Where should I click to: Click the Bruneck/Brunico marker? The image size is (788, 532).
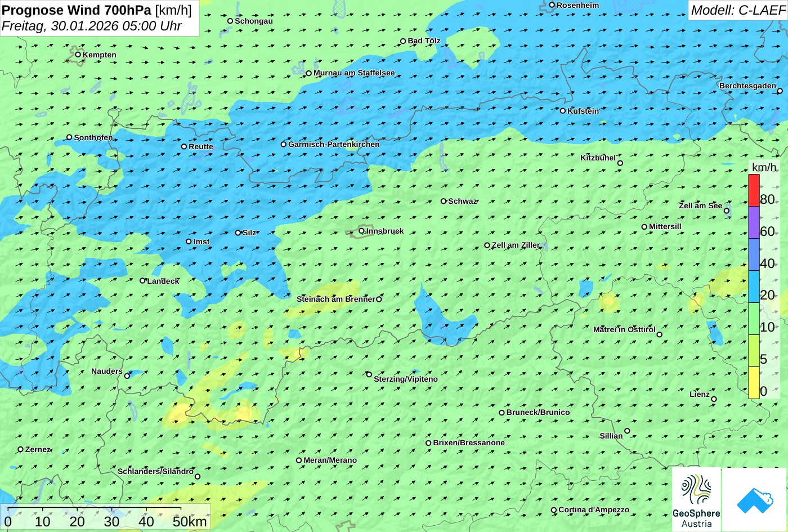click(x=502, y=413)
